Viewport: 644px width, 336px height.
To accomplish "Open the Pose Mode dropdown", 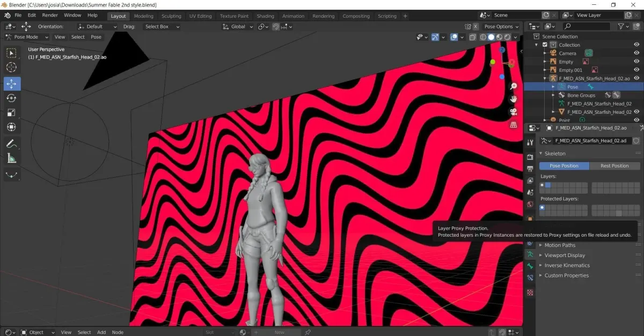I will coord(27,37).
